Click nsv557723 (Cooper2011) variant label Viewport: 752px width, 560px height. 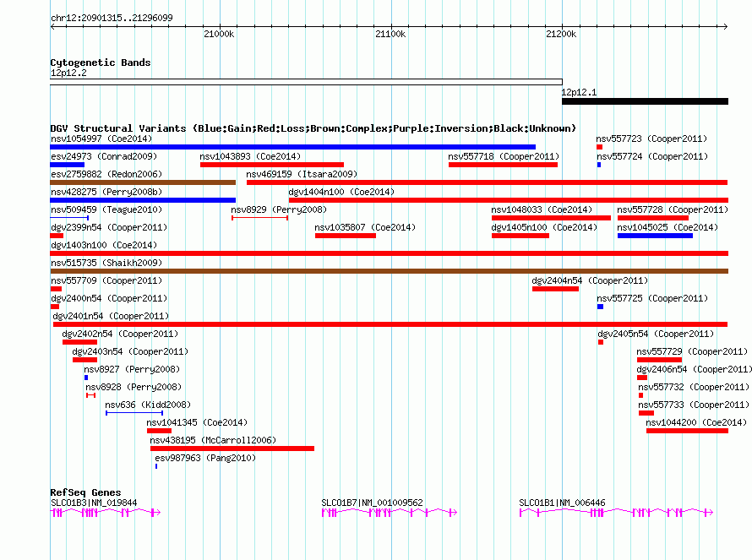pyautogui.click(x=651, y=139)
